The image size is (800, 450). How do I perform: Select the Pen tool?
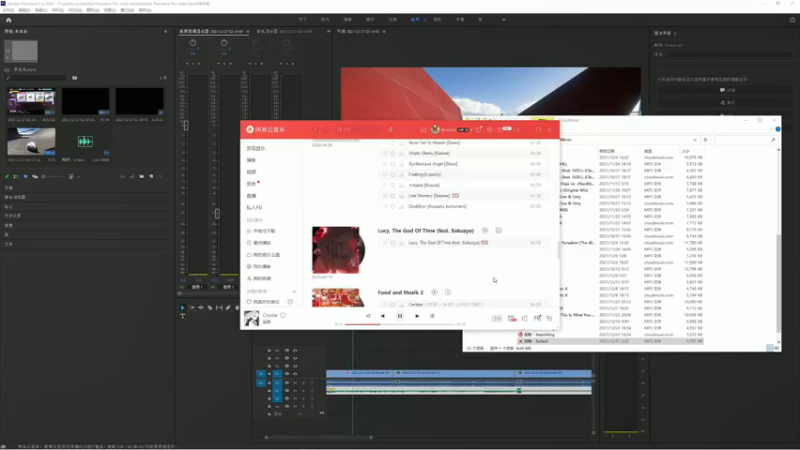coord(228,308)
